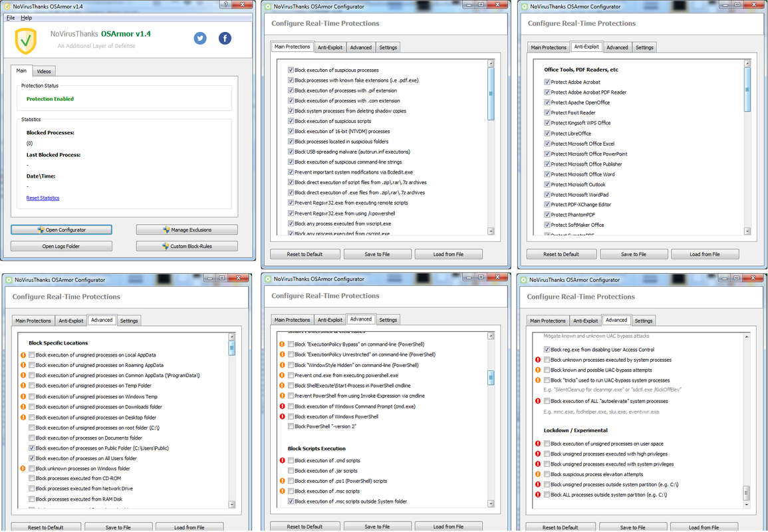Open the Help menu
The height and width of the screenshot is (532, 768).
26,18
